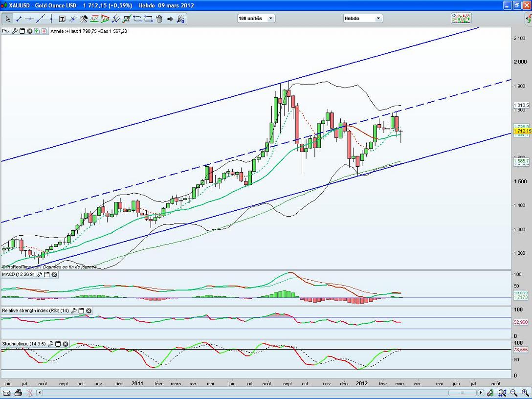532x399 pixels.
Task: Click the zoom out magnifier icon
Action: click(513, 393)
